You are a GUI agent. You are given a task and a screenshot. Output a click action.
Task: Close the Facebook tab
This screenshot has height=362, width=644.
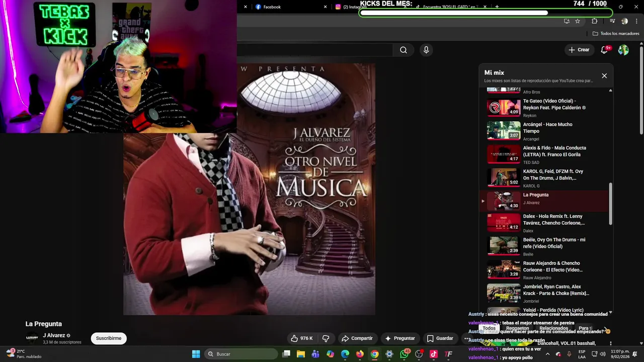(x=325, y=7)
